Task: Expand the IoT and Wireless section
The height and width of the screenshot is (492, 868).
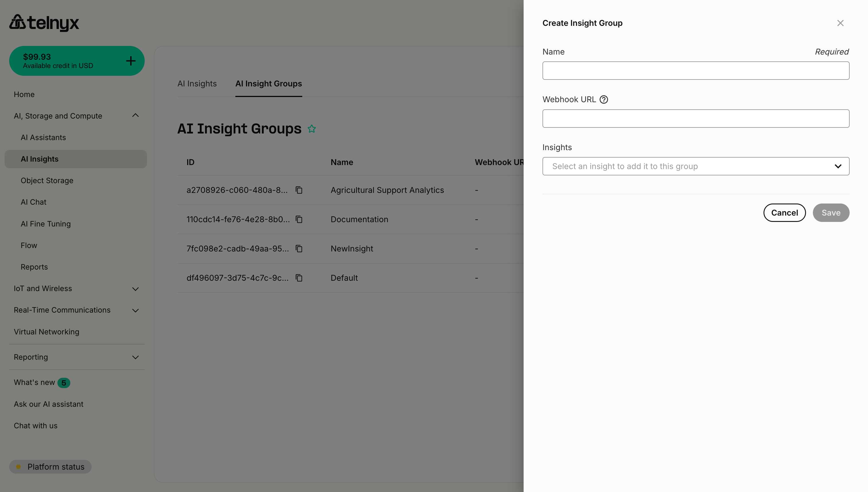Action: click(135, 289)
